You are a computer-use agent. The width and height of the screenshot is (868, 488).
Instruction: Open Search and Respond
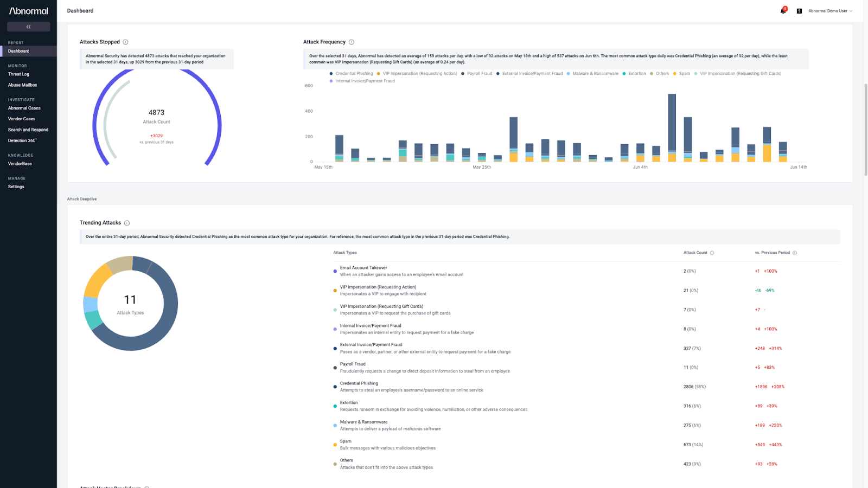pyautogui.click(x=28, y=130)
